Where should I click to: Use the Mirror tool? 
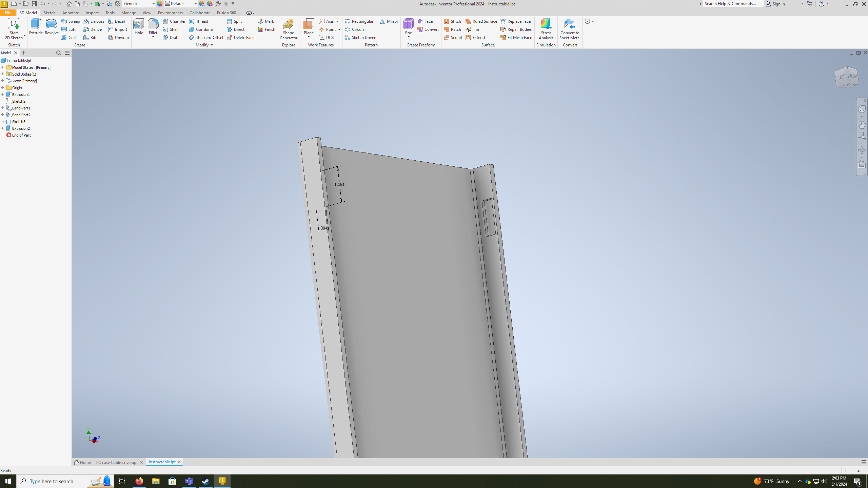(389, 21)
